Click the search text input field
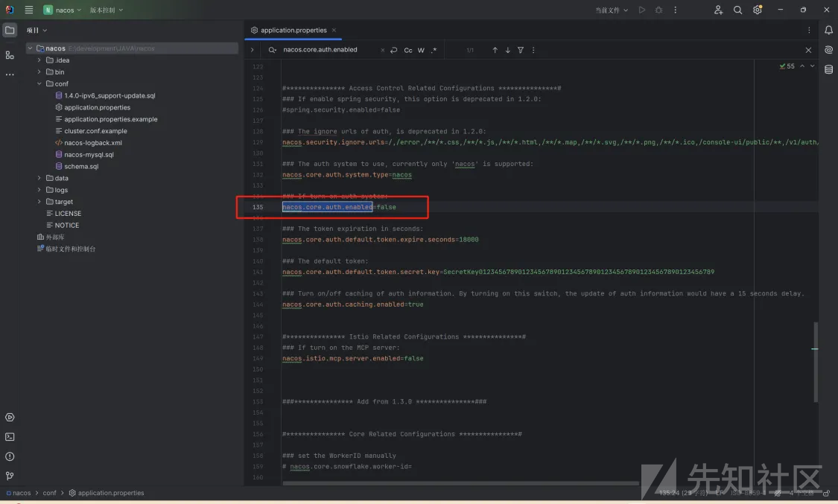 (x=328, y=50)
